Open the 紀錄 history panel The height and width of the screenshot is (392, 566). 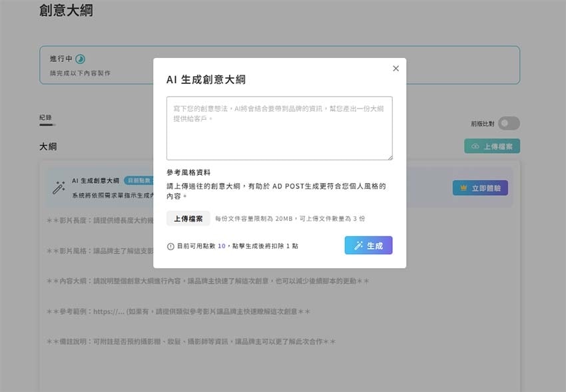point(46,116)
